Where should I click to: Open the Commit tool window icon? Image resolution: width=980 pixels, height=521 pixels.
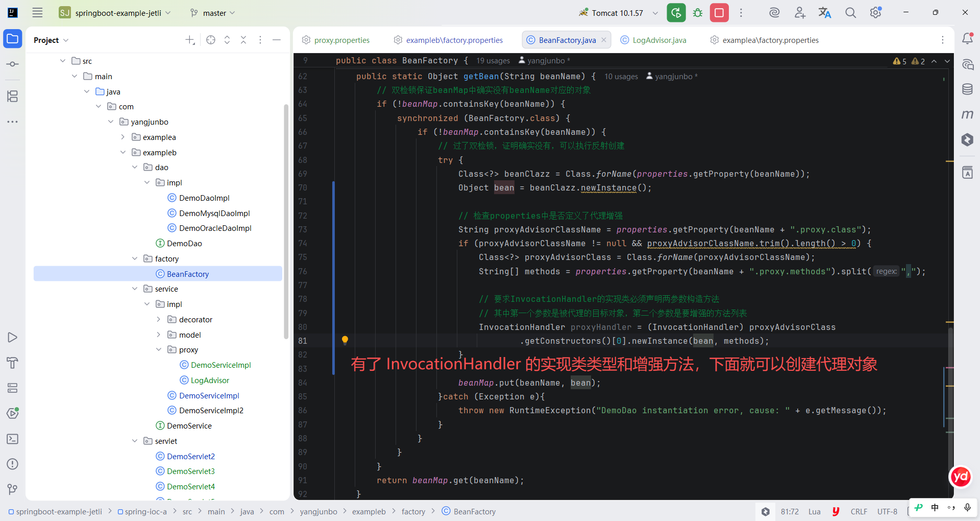tap(13, 64)
